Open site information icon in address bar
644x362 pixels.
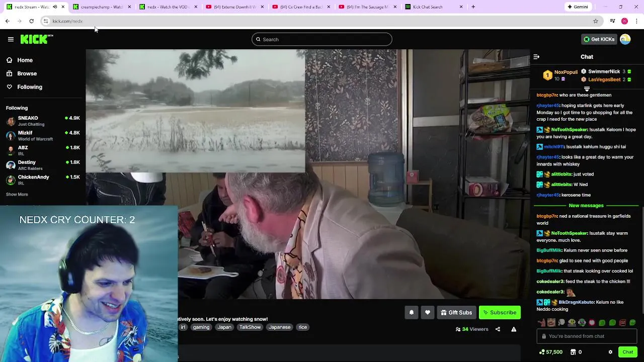(46, 21)
